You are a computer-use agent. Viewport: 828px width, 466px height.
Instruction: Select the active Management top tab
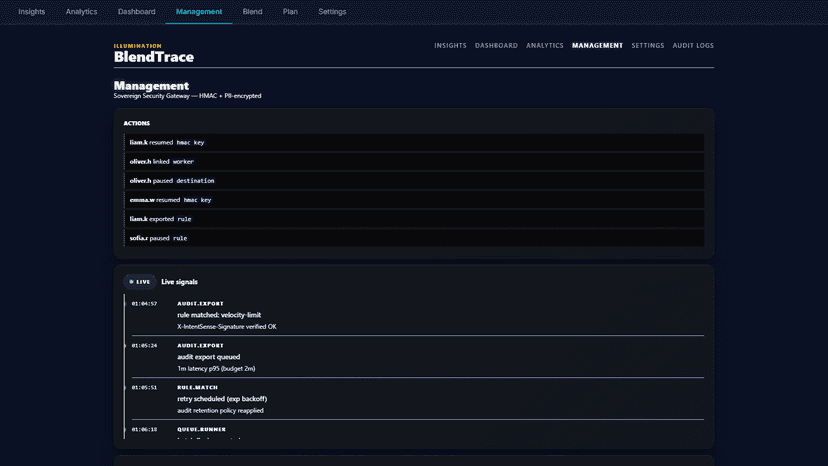click(199, 12)
